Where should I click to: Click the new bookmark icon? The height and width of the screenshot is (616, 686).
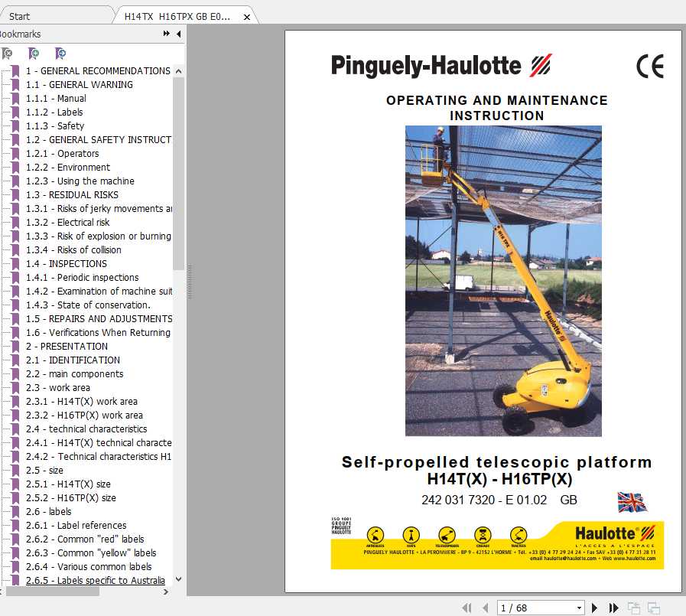33,54
